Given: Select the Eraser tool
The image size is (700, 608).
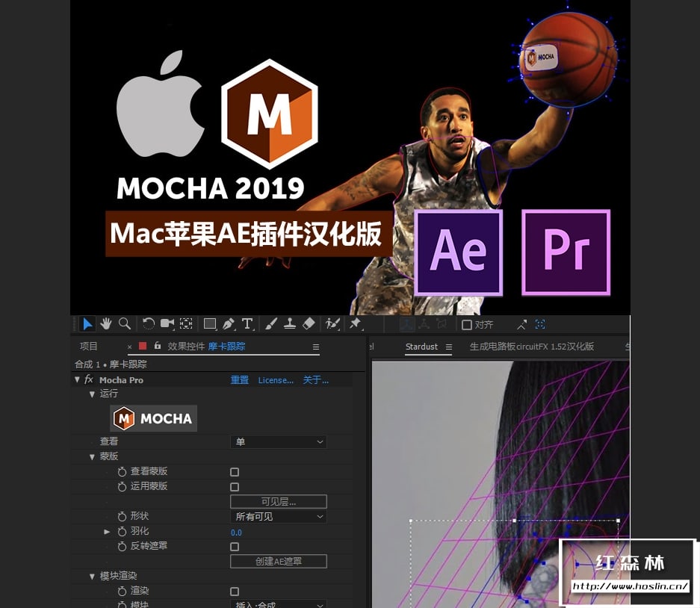Looking at the screenshot, I should click(309, 323).
